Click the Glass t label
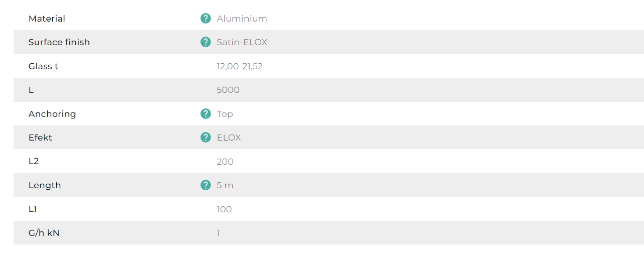 pos(43,66)
